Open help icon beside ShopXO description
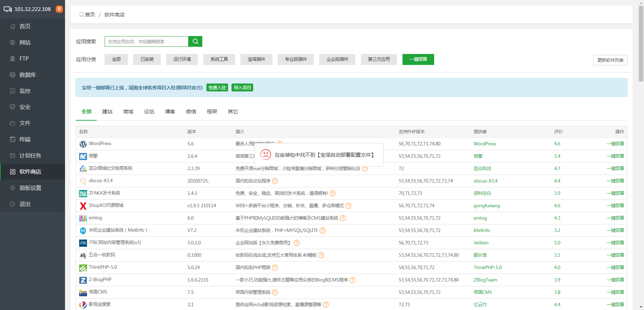The height and width of the screenshot is (310, 644). pyautogui.click(x=348, y=206)
